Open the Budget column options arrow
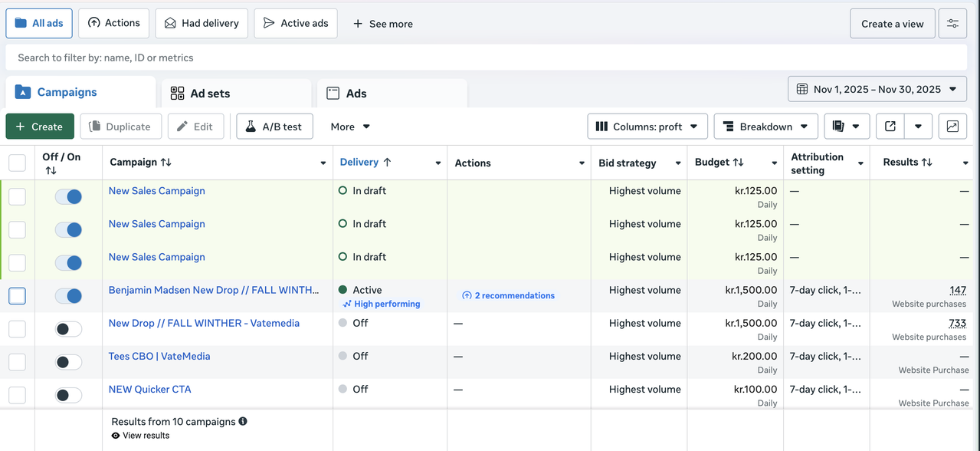This screenshot has width=980, height=451. (775, 163)
